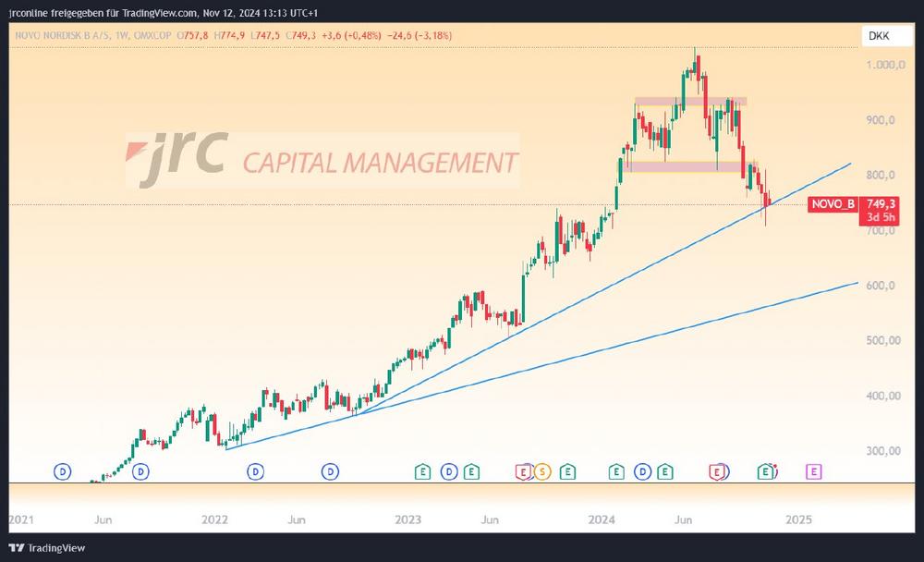
Task: Click the symbol title NOVO NORDISK B A/S
Action: pos(62,35)
